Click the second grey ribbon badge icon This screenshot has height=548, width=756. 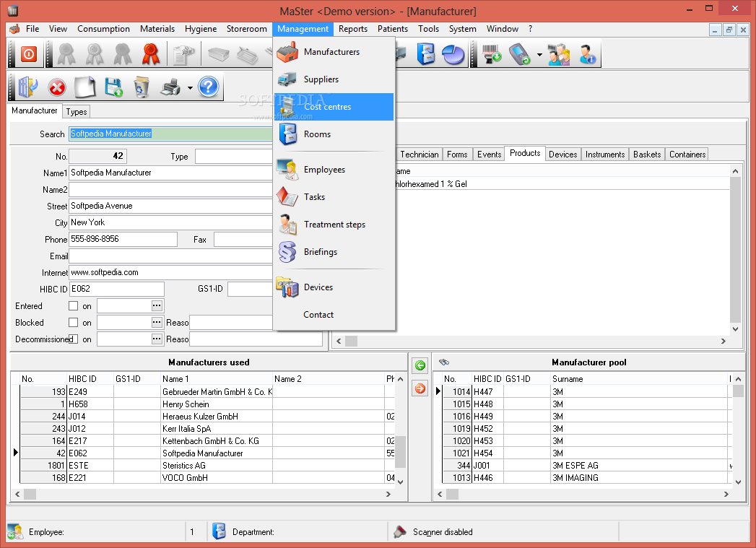pyautogui.click(x=95, y=54)
